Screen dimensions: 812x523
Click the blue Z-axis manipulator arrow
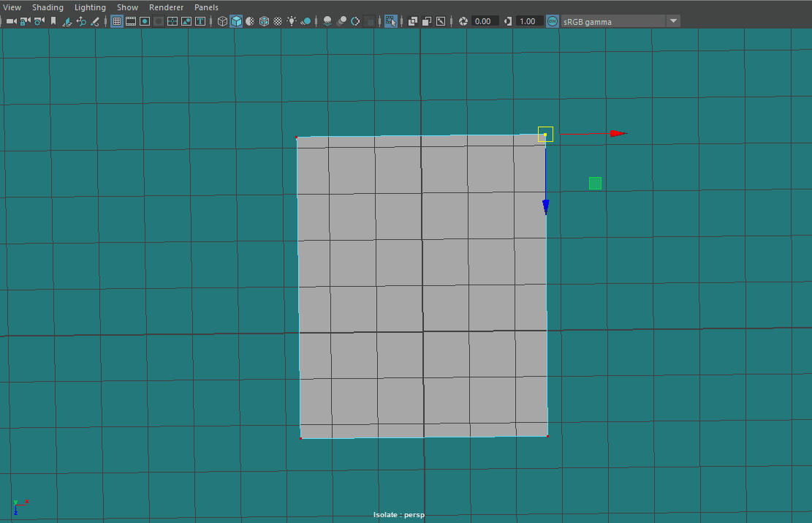546,206
